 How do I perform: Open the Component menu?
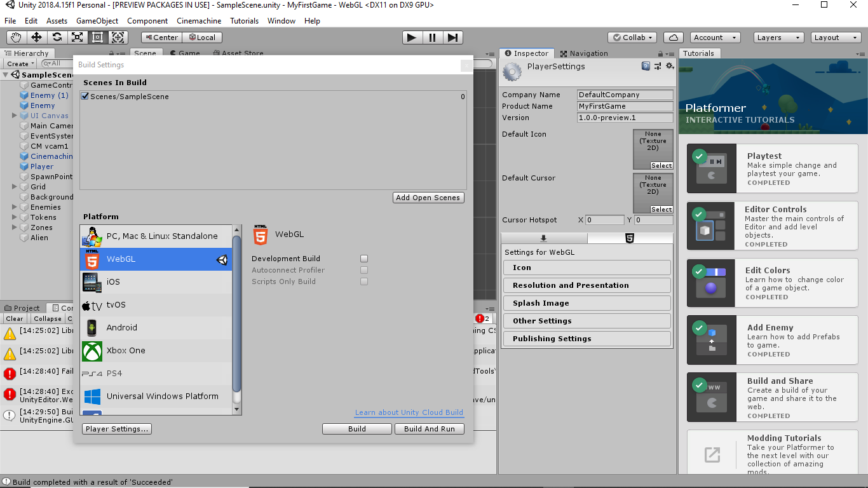[x=147, y=21]
